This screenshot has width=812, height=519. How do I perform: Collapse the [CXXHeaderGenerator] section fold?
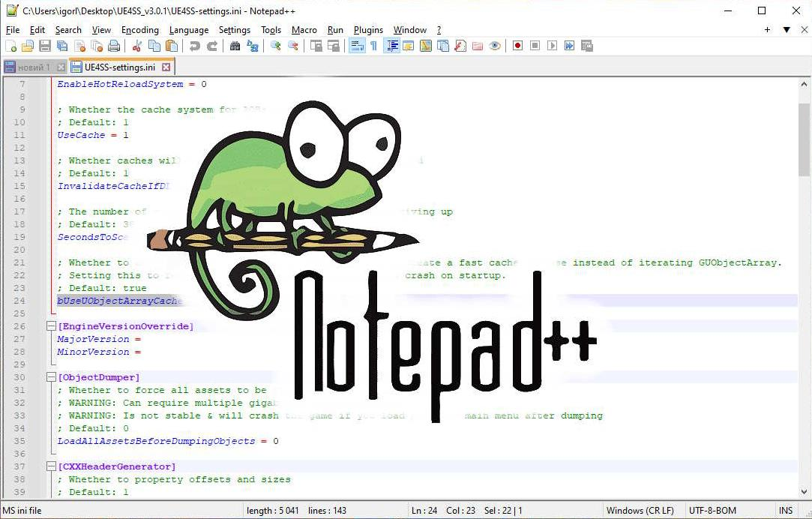(51, 466)
